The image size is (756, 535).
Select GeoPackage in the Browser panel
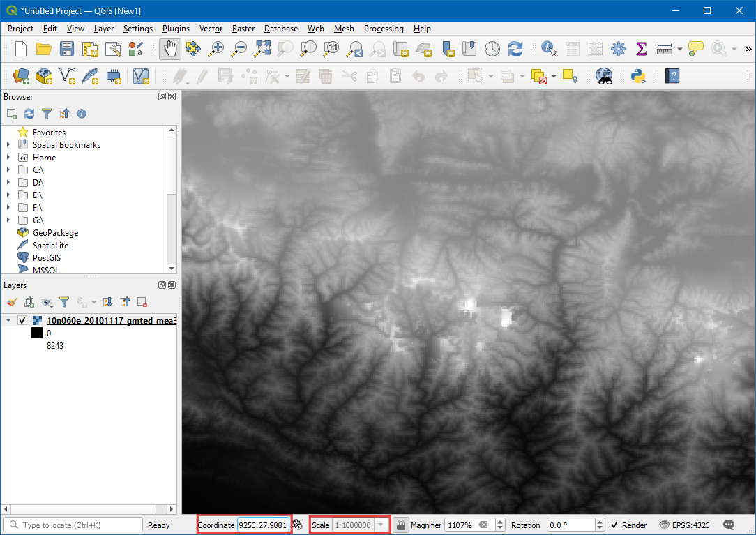[55, 233]
